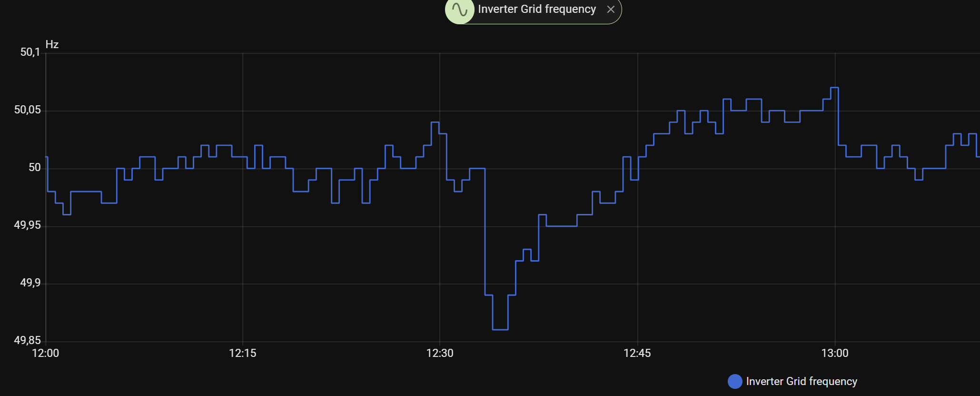Click the lowest dip of the frequency line
This screenshot has height=396, width=980.
pyautogui.click(x=500, y=329)
